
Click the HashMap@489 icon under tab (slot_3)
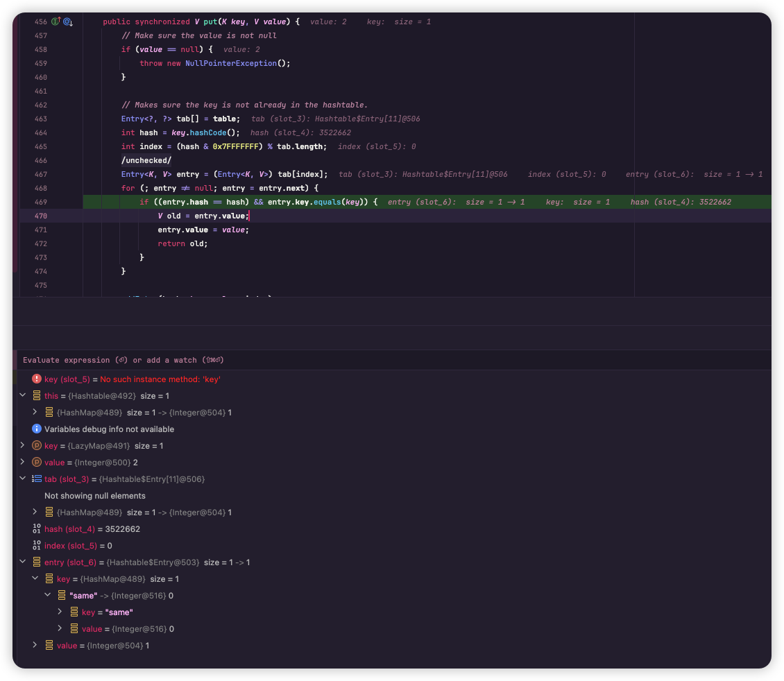[x=49, y=512]
